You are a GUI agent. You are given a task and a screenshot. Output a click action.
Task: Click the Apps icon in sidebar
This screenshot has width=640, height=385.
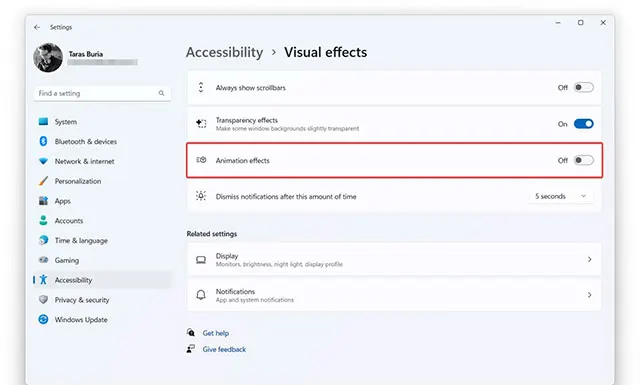pyautogui.click(x=43, y=200)
